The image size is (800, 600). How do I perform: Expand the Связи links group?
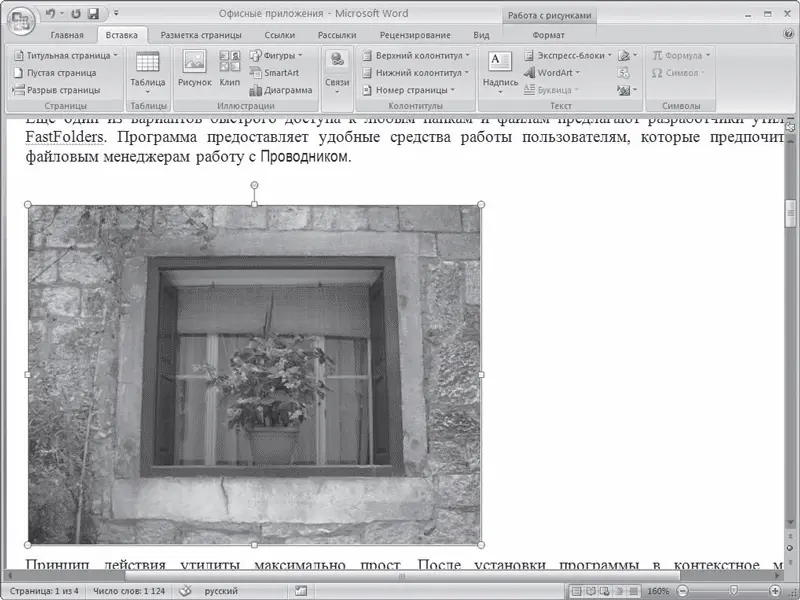tap(337, 72)
